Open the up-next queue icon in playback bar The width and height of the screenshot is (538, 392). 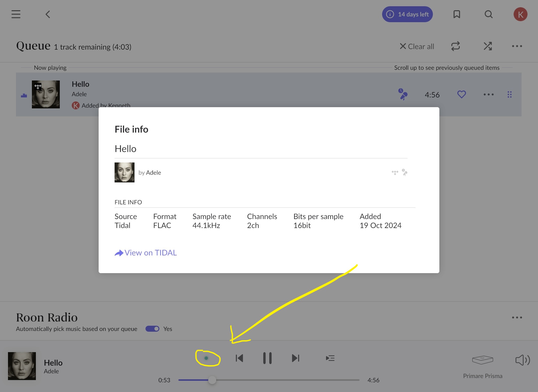click(330, 358)
